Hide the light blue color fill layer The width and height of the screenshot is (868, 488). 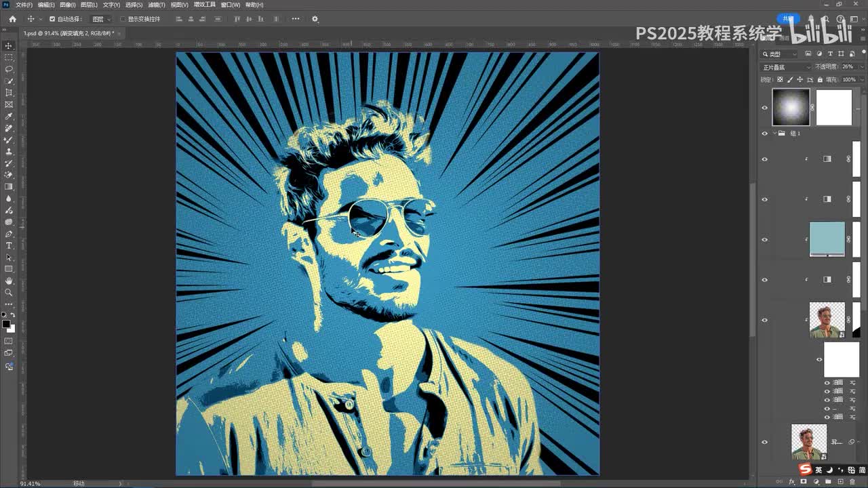click(x=765, y=239)
